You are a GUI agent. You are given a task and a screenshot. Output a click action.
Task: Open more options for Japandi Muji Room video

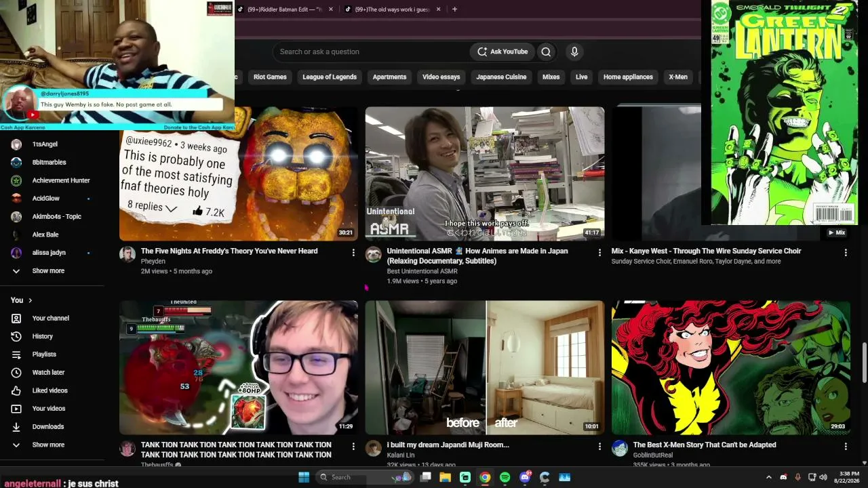tap(599, 446)
